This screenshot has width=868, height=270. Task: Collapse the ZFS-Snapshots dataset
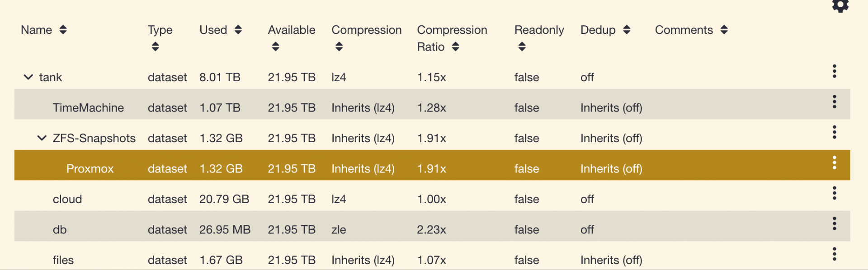[x=42, y=138]
